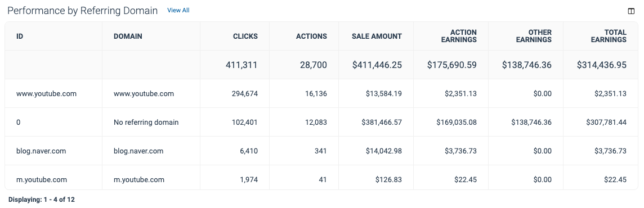This screenshot has width=644, height=208.
Task: Select total earnings $314,436.95
Action: click(x=602, y=65)
